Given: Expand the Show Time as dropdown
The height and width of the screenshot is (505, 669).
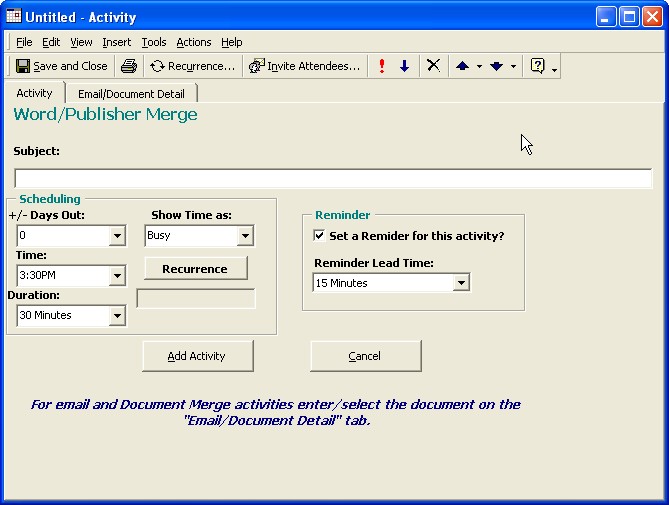Looking at the screenshot, I should point(245,235).
